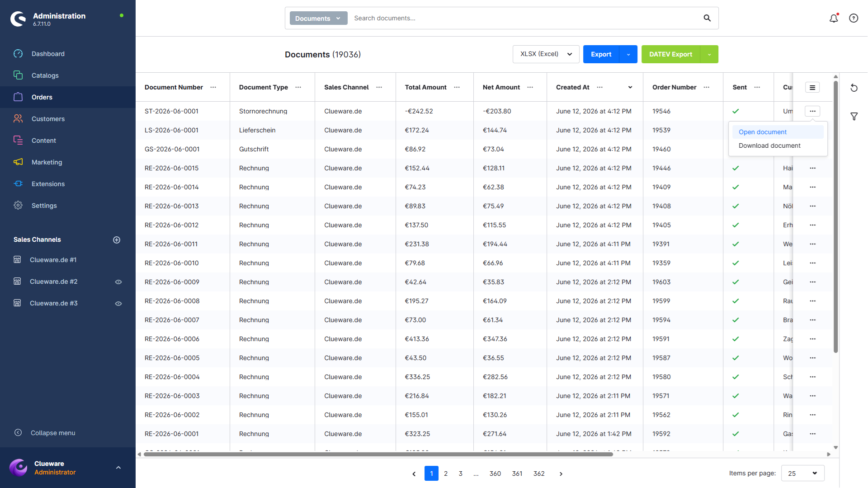Open Document Number column options
This screenshot has height=488, width=868.
tap(213, 87)
